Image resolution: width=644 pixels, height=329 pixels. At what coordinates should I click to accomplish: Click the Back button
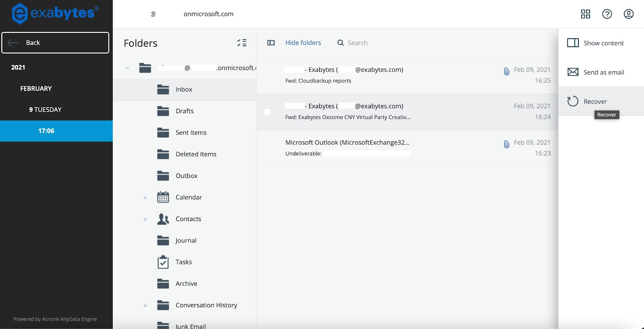coord(56,43)
